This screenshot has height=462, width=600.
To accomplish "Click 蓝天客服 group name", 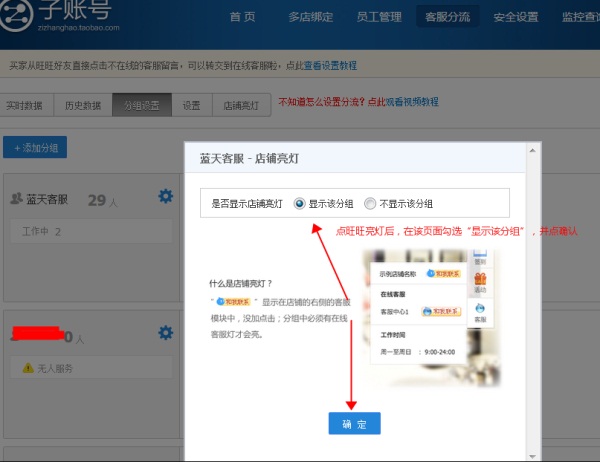I will (47, 199).
